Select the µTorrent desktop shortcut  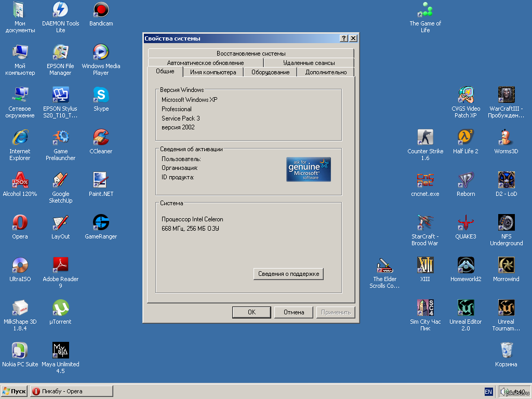(61, 308)
